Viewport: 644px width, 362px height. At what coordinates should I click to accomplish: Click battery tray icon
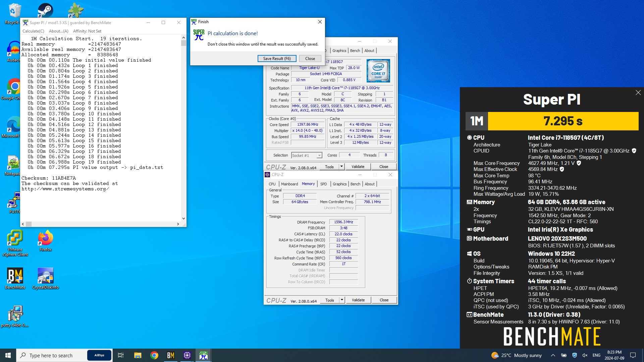tap(564, 355)
